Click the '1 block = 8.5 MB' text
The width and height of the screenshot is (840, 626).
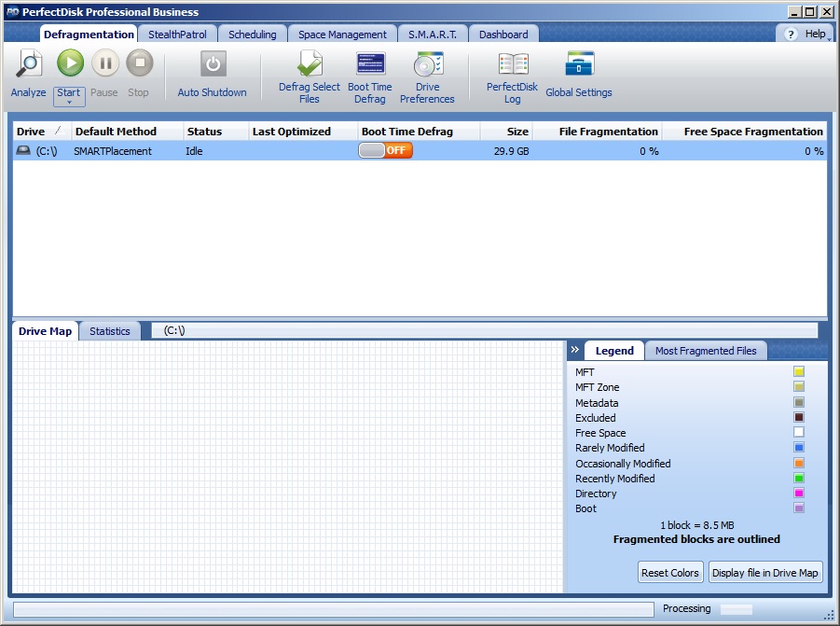pyautogui.click(x=697, y=525)
